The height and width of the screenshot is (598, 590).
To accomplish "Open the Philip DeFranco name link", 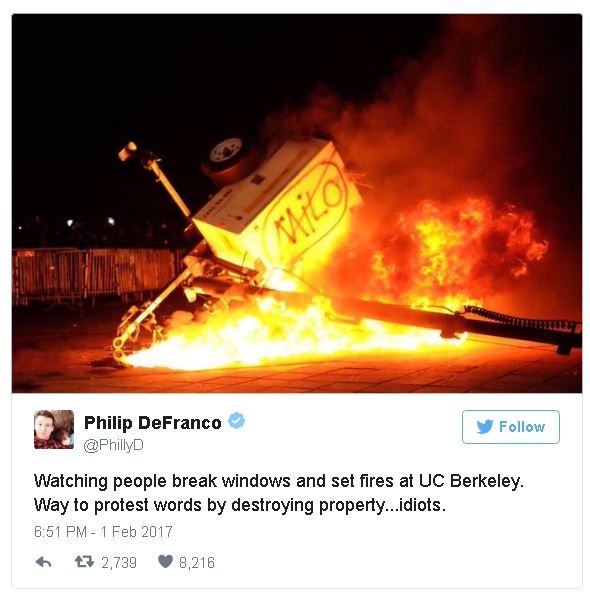I will (x=153, y=423).
